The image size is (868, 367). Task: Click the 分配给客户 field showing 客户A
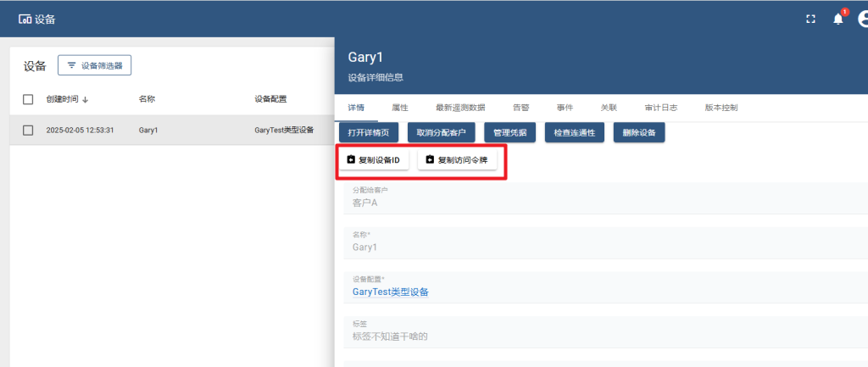click(x=605, y=198)
